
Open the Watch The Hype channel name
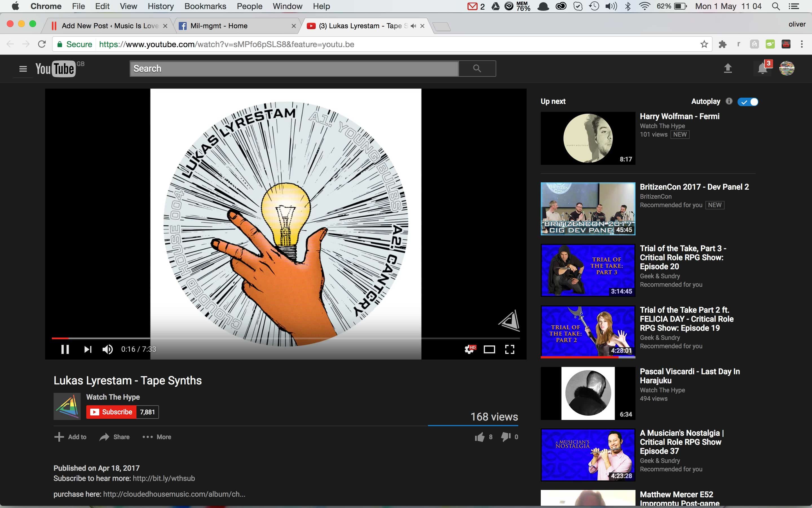(113, 397)
